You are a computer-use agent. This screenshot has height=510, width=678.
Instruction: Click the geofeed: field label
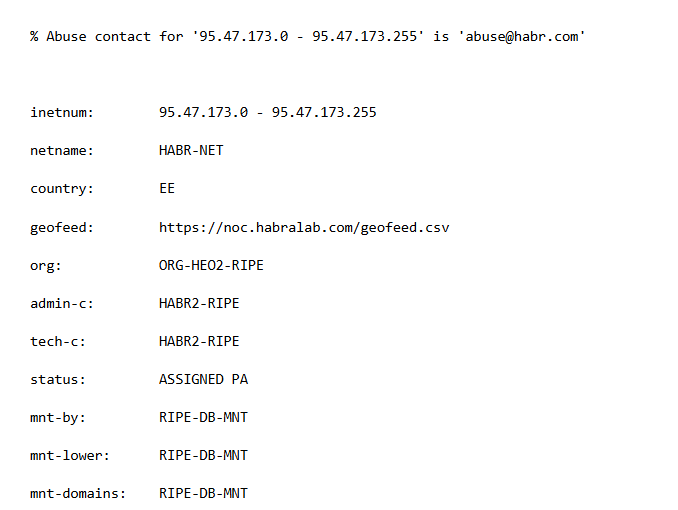[62, 228]
